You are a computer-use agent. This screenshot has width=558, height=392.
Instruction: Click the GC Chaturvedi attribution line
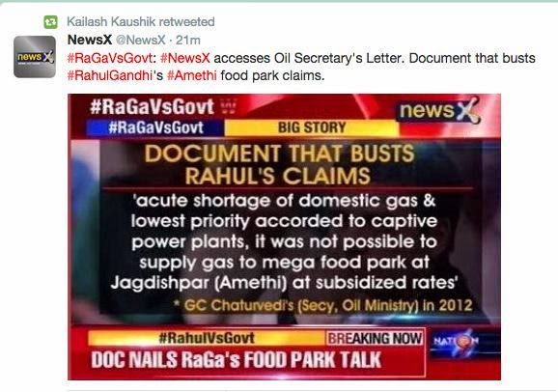tap(323, 305)
